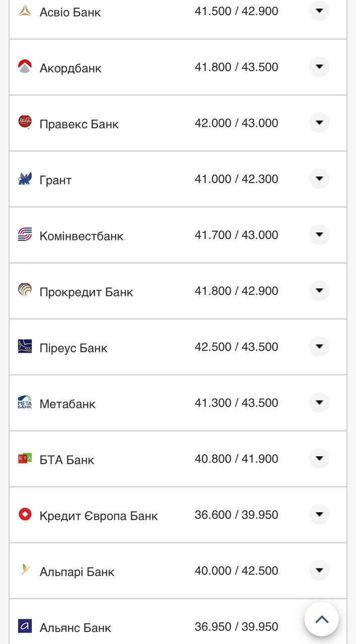This screenshot has height=644, width=356.
Task: Select the Кредит Європа Банк name
Action: tap(99, 516)
